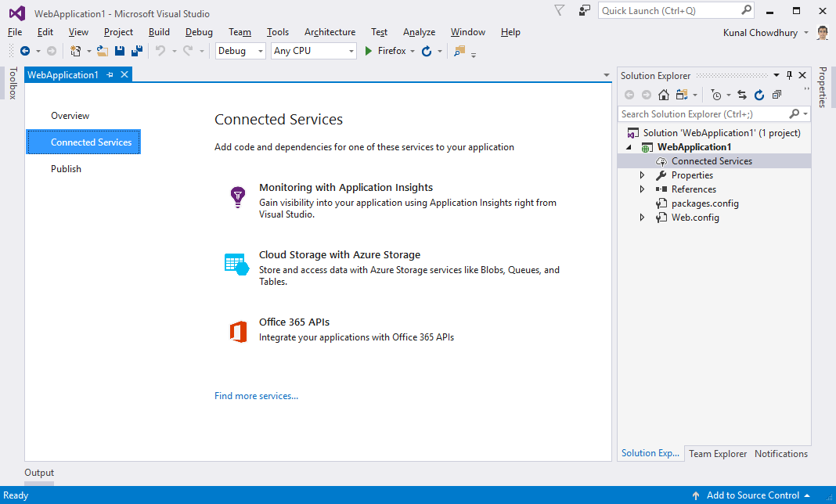
Task: Click the Find in Files toolbar icon
Action: [x=459, y=51]
